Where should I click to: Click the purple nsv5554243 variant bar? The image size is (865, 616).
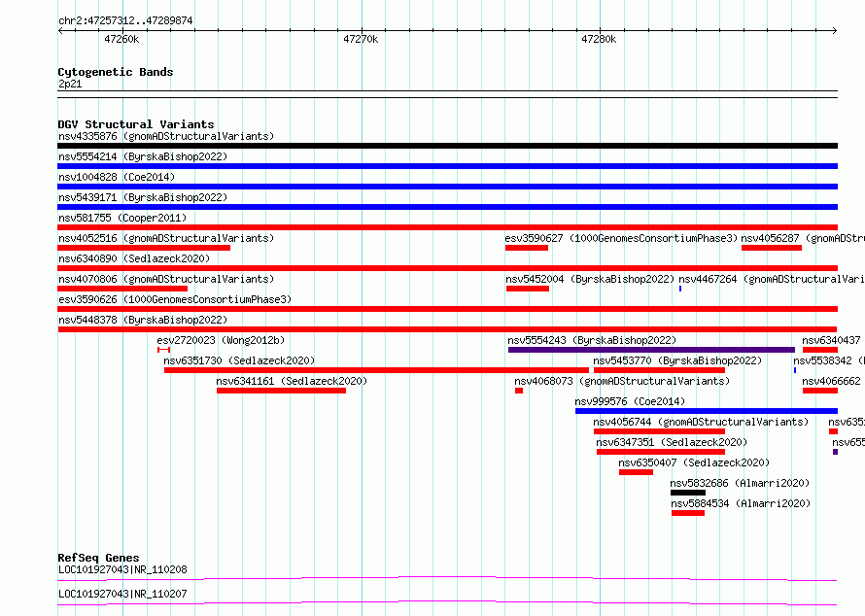[x=651, y=350]
